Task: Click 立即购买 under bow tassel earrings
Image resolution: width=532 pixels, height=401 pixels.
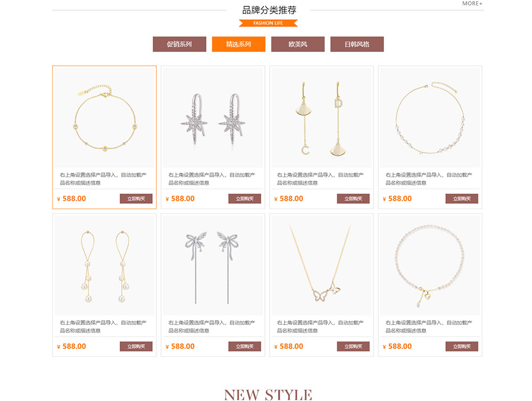Action: click(245, 346)
